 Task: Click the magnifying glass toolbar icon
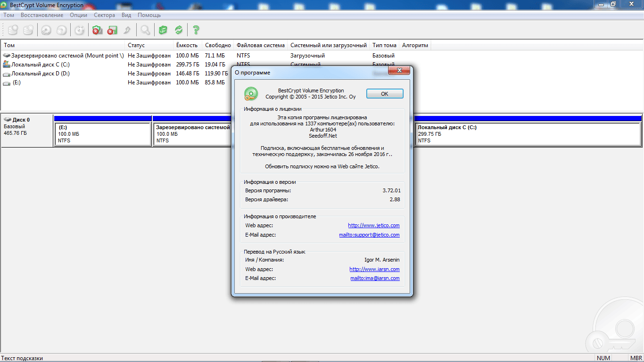[146, 30]
